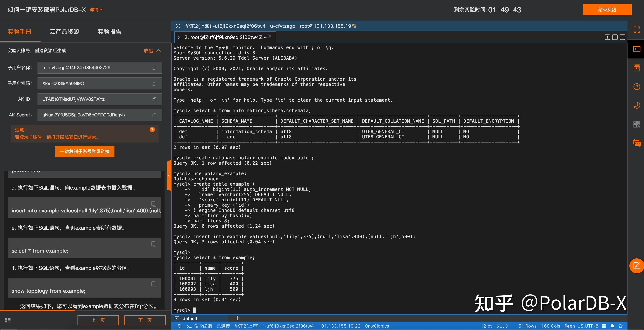This screenshot has height=330, width=644.
Task: Collapse the account info with 收起 arrow
Action: 152,51
